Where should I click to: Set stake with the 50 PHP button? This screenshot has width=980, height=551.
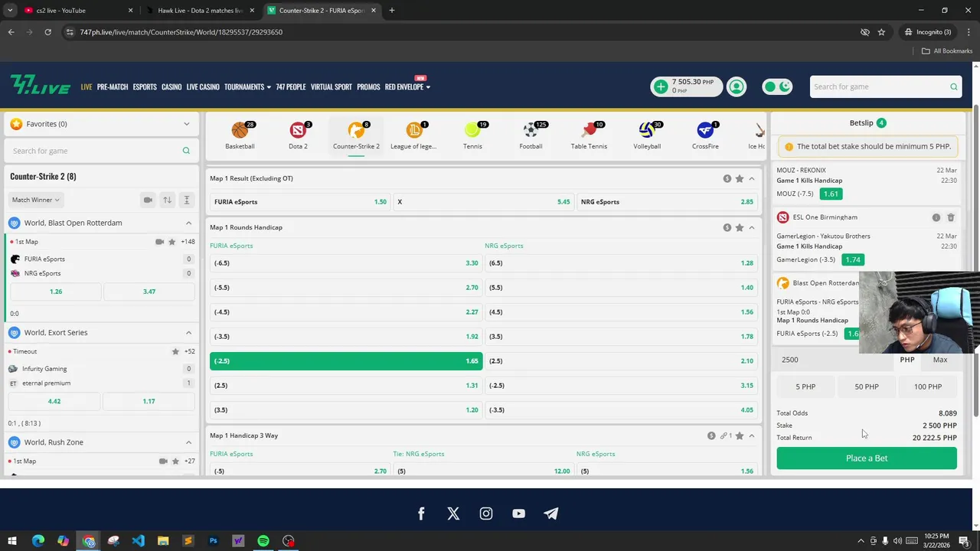pyautogui.click(x=867, y=386)
